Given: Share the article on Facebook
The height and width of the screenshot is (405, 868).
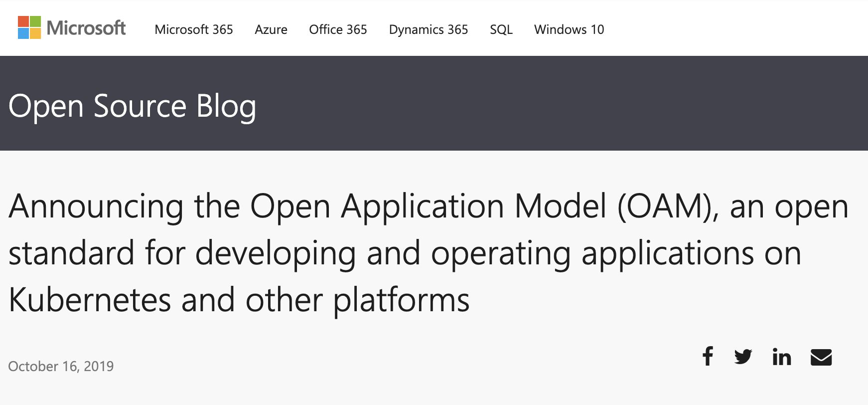Looking at the screenshot, I should [x=708, y=356].
